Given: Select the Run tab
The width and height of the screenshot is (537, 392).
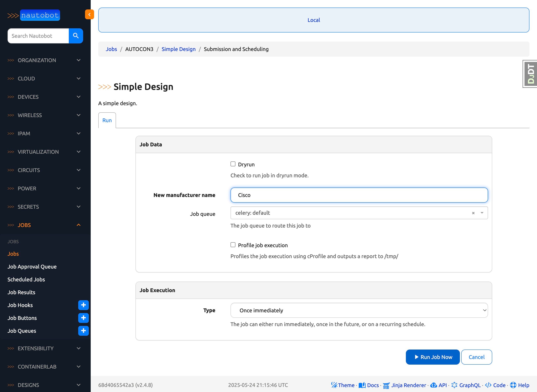Looking at the screenshot, I should [x=107, y=120].
